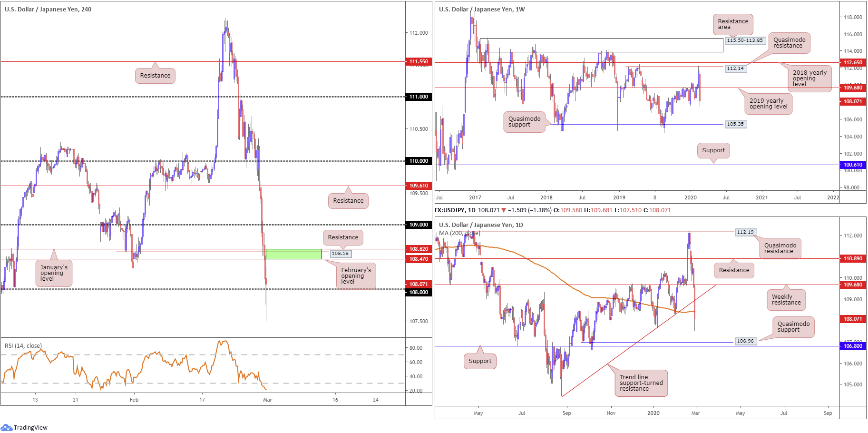Select the 115.50-113.85 range label
This screenshot has width=868, height=433.
[745, 40]
